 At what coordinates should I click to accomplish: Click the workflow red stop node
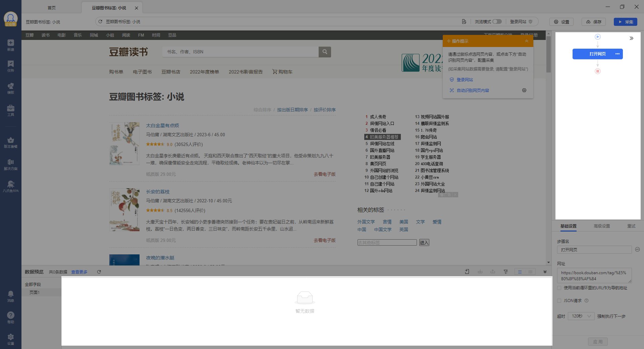598,71
